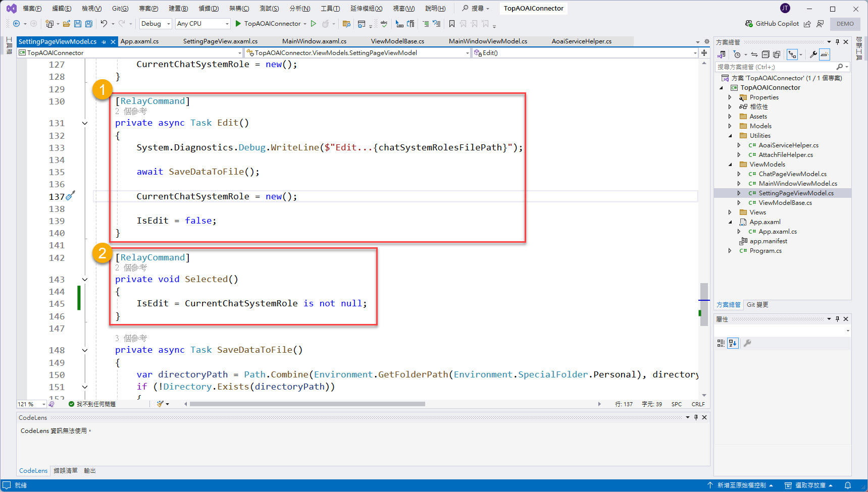This screenshot has height=492, width=868.
Task: Switch to the 輸出 output tab
Action: coord(90,470)
